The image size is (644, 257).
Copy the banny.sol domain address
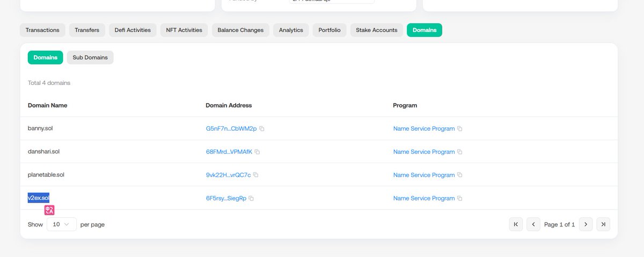click(x=262, y=129)
